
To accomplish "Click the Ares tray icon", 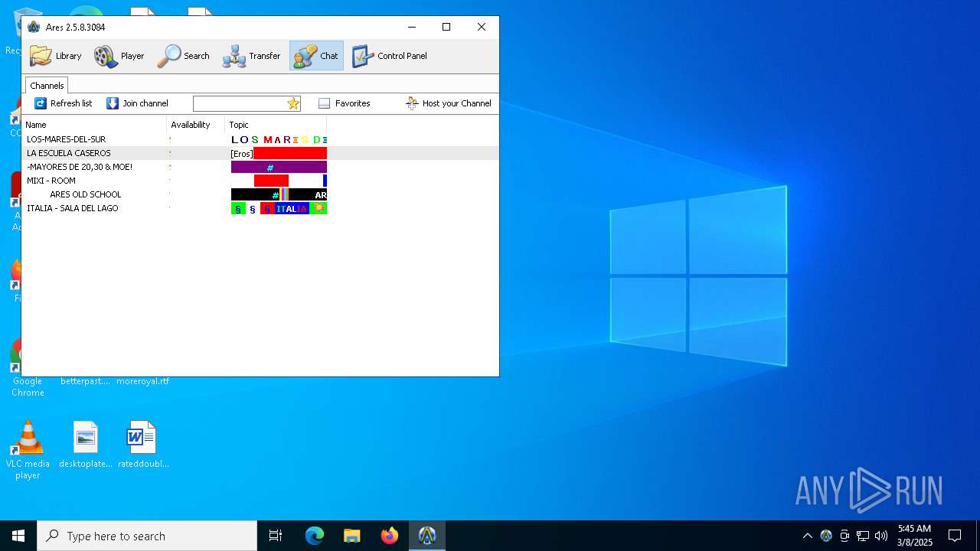I will [x=826, y=536].
